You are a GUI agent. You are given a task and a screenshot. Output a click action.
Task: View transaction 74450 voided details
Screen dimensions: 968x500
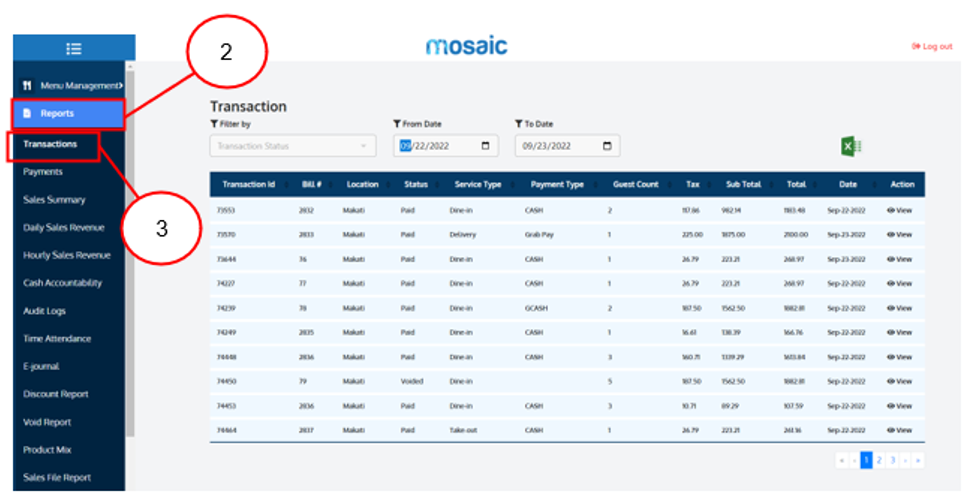click(x=899, y=381)
